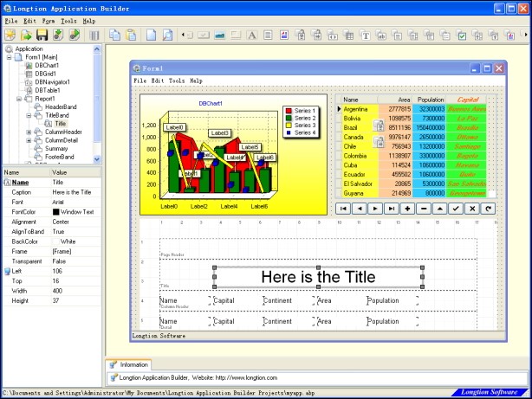Collapse the Report1 tree node
Viewport: 532px width, 399px height.
tap(18, 99)
